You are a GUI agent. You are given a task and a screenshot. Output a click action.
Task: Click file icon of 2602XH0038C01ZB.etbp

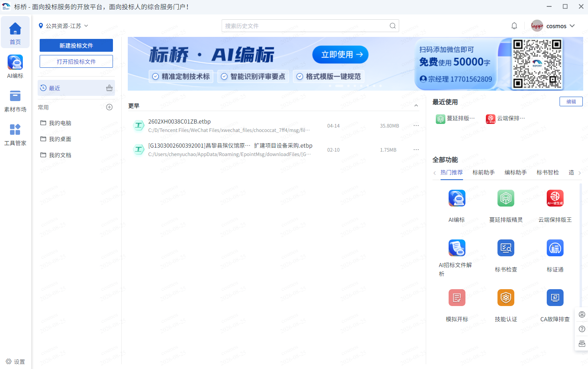click(x=139, y=126)
